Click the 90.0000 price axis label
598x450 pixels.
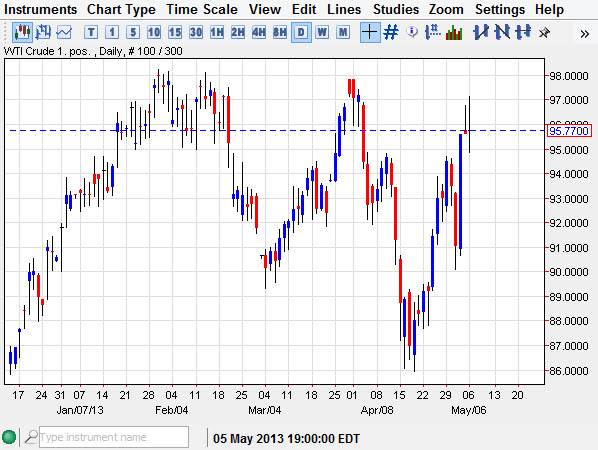click(x=568, y=272)
